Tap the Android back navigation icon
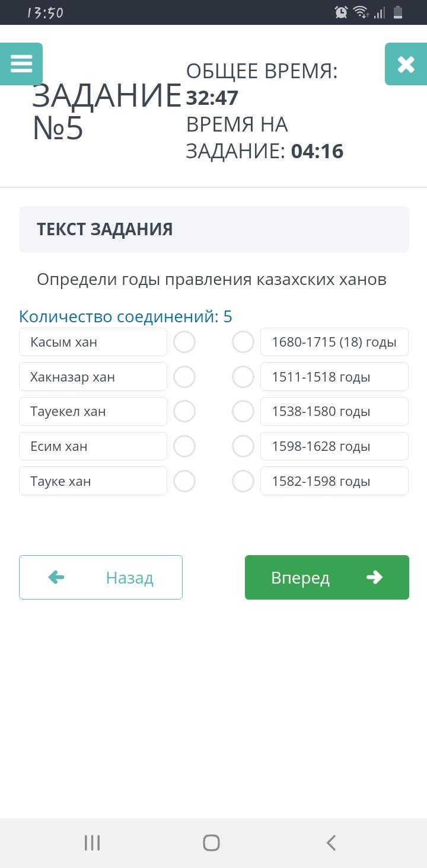Screen dimensions: 427x868 [x=331, y=843]
